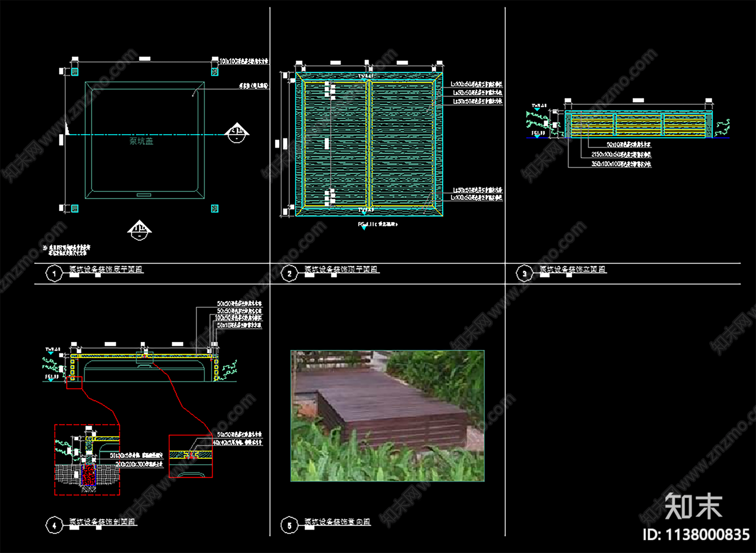756x553 pixels.
Task: Click the circled number 4 drawing marker
Action: pos(54,526)
